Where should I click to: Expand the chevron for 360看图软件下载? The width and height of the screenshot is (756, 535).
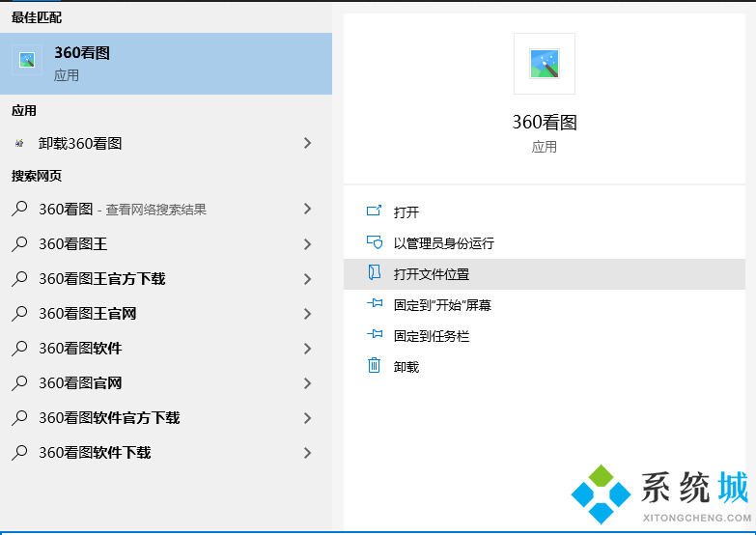pyautogui.click(x=307, y=453)
